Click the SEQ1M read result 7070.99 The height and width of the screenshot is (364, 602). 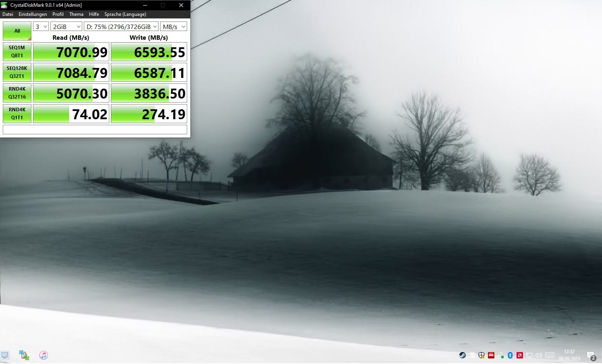[x=71, y=52]
